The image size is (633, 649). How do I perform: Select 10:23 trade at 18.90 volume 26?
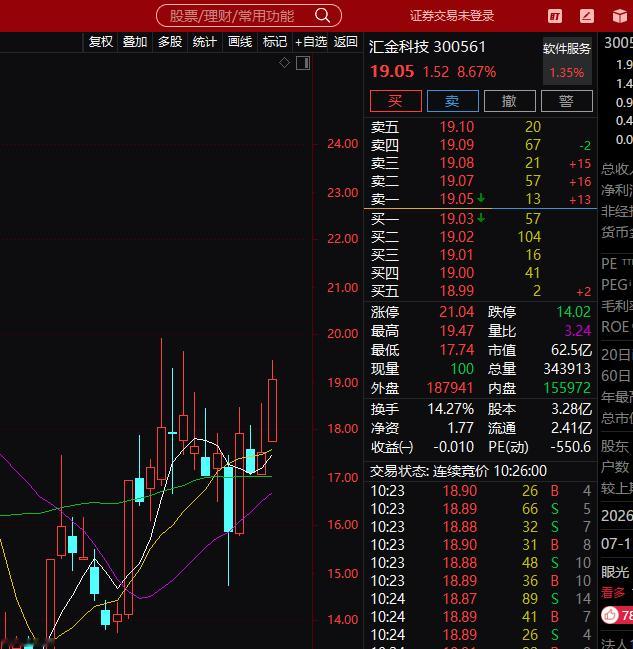pos(481,491)
